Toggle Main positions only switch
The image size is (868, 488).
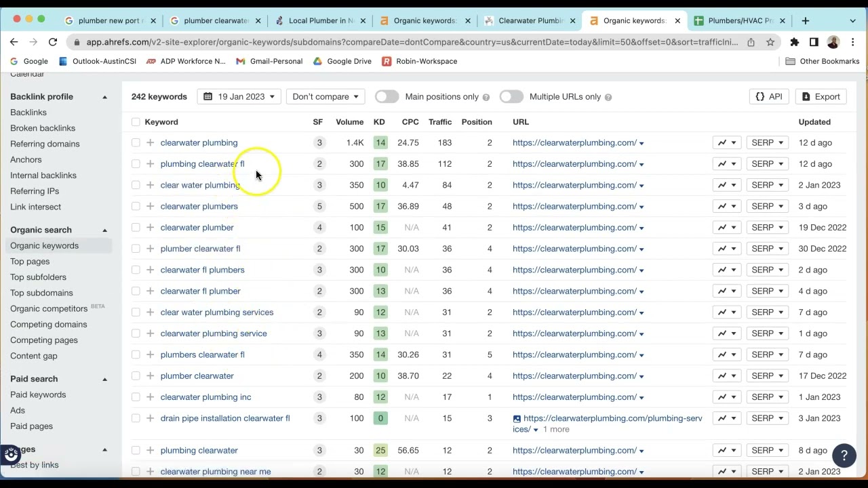(x=387, y=97)
